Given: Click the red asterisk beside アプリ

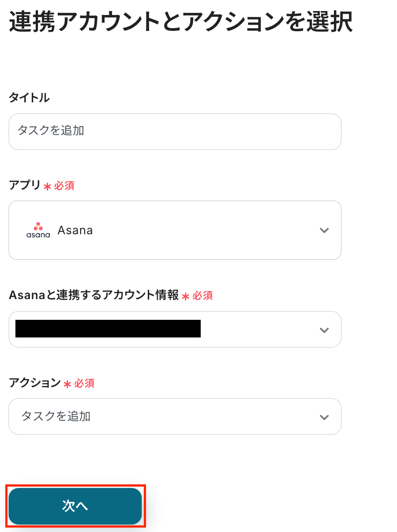Looking at the screenshot, I should (x=47, y=187).
